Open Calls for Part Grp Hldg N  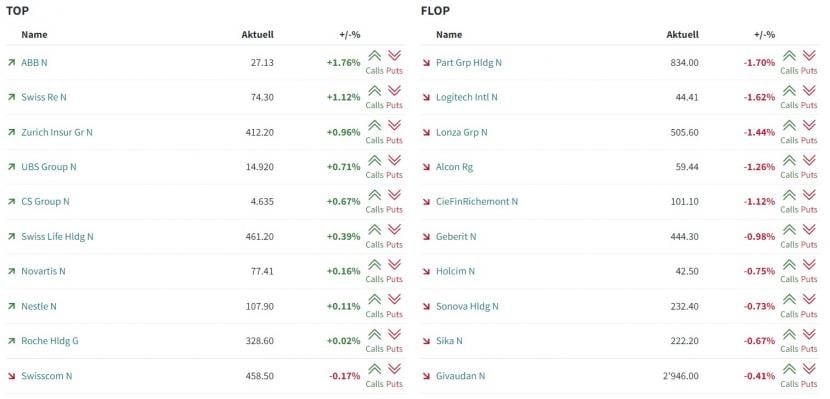[789, 62]
